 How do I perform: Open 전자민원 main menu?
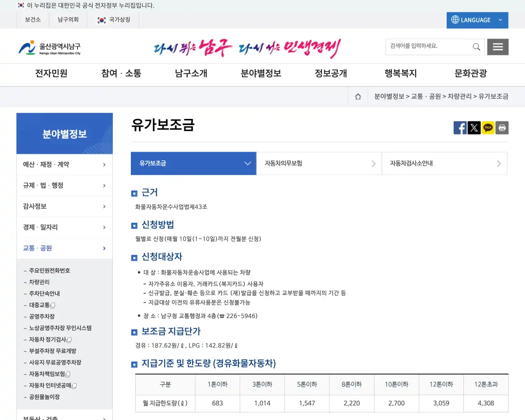(x=51, y=73)
